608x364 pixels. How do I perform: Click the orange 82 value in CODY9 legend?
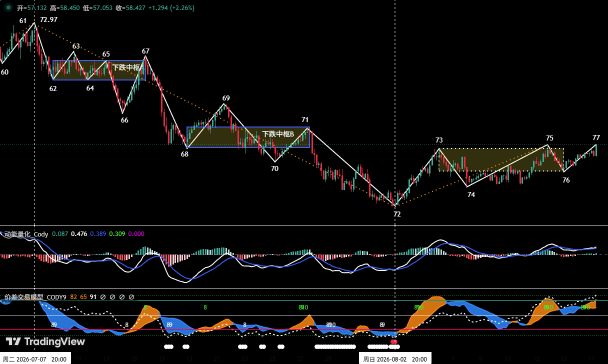(x=73, y=297)
